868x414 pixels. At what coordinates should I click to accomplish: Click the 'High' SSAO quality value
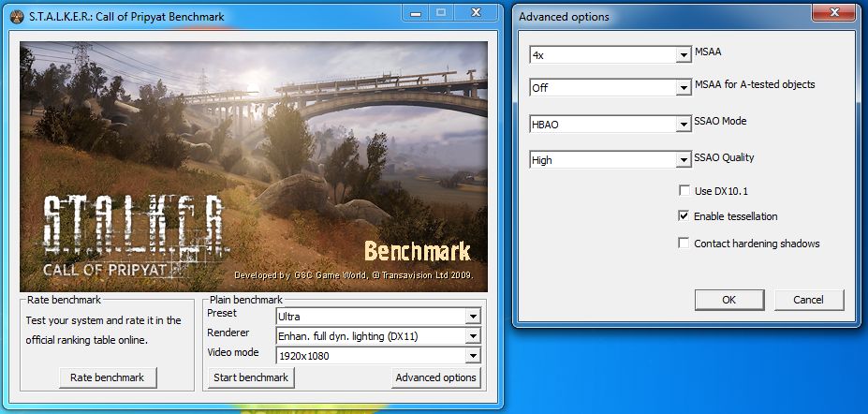coord(542,160)
